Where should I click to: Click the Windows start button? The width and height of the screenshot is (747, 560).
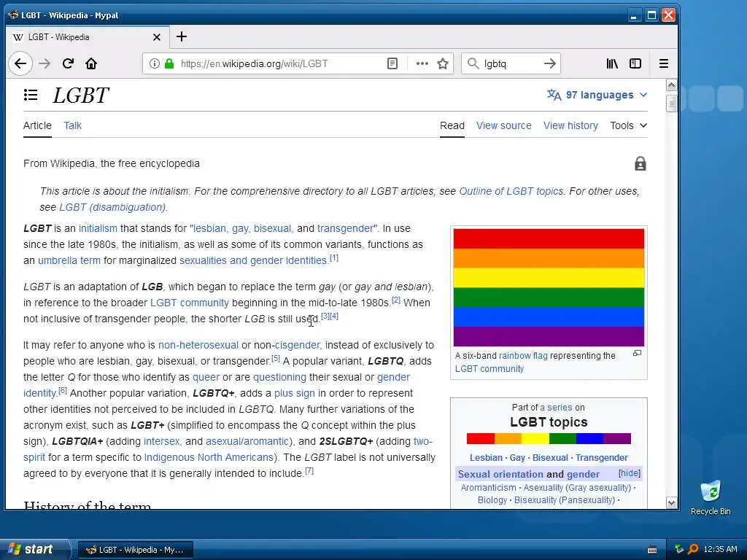35,549
